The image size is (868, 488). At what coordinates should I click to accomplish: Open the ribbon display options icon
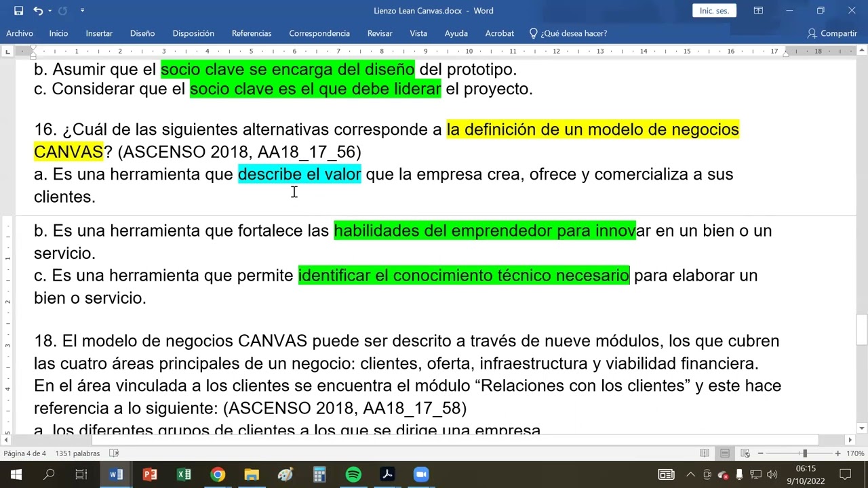click(758, 11)
